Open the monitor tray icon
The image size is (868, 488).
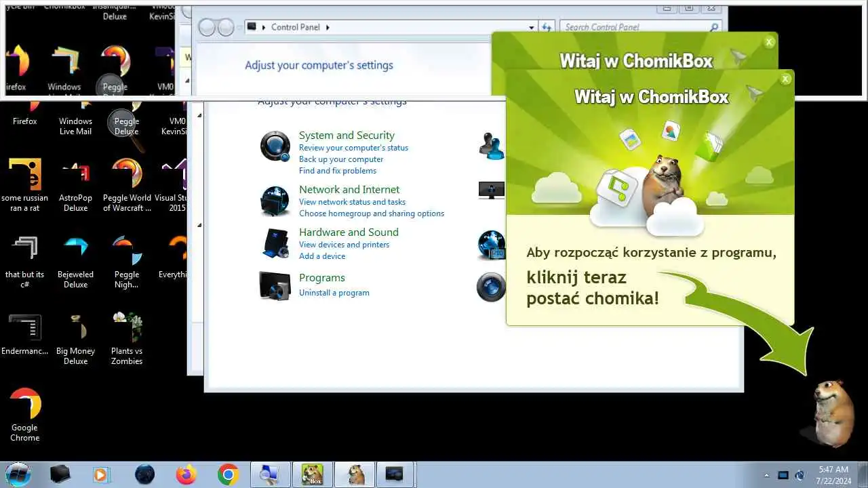tap(783, 475)
